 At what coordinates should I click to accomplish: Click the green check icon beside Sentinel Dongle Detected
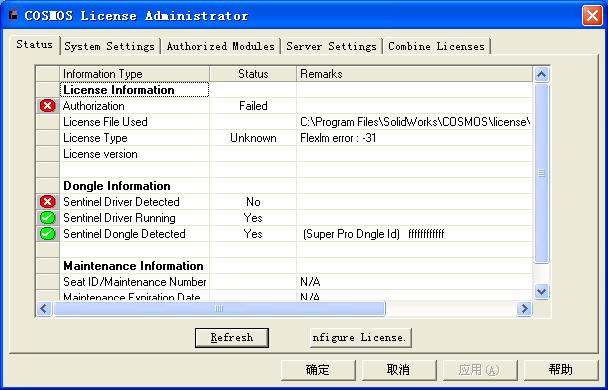coord(48,234)
